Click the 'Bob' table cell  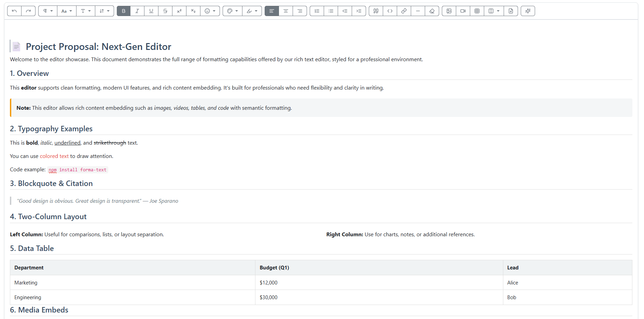pyautogui.click(x=568, y=297)
